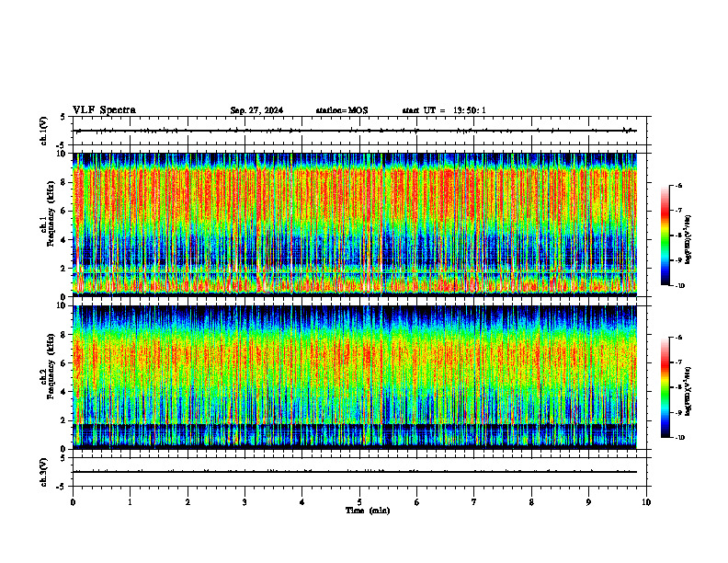
Task: Click the ch.2 spectrogram color scale bar
Action: tap(665, 387)
